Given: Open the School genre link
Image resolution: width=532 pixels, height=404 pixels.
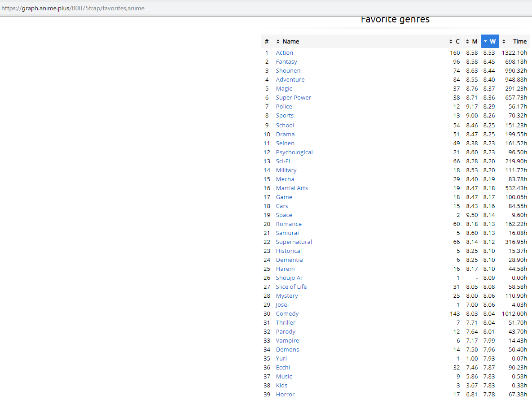Looking at the screenshot, I should 285,126.
